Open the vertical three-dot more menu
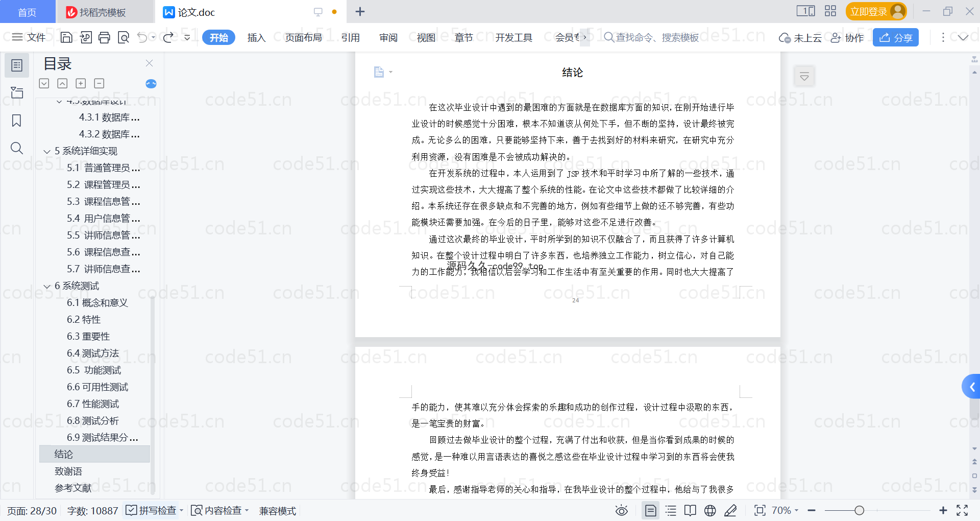 click(943, 37)
